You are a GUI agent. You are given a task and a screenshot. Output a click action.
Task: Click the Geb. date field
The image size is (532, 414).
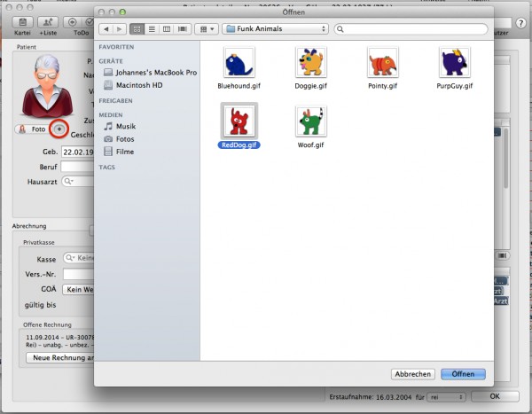coord(78,152)
